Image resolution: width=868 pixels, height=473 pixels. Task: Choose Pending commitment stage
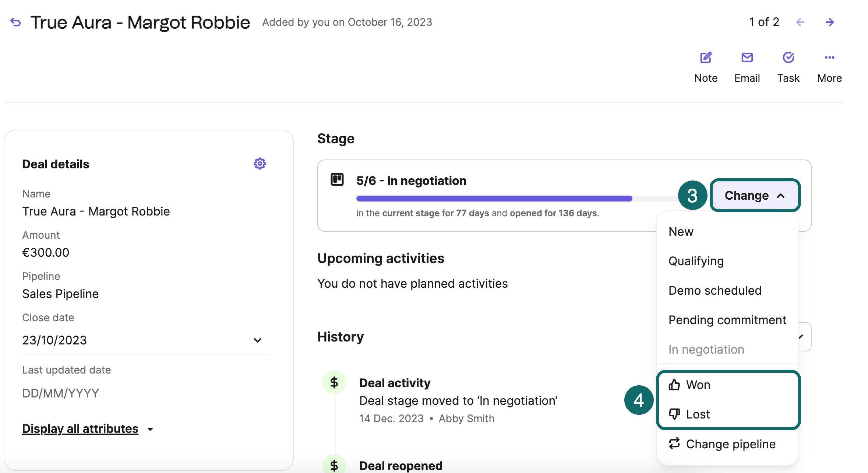(x=727, y=320)
